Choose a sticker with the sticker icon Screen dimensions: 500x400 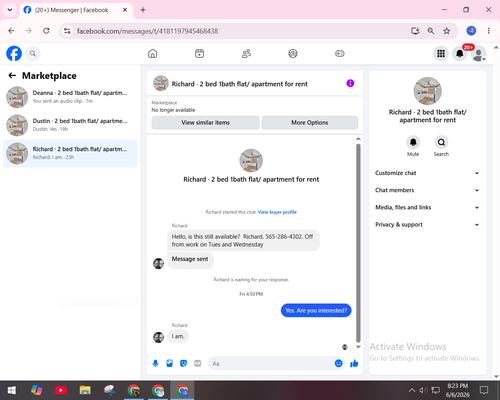tap(183, 363)
